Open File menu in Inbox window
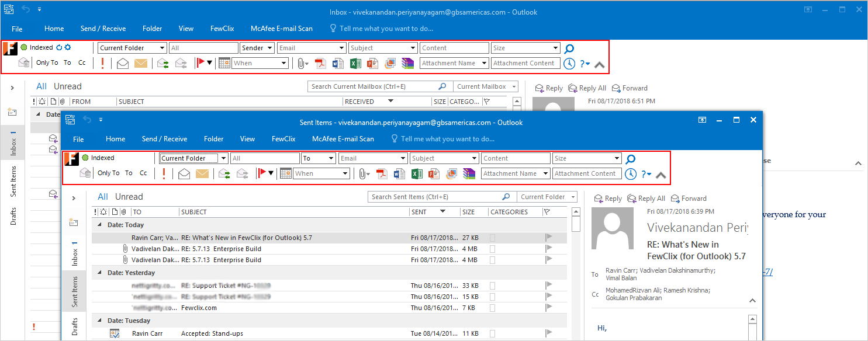 (17, 29)
